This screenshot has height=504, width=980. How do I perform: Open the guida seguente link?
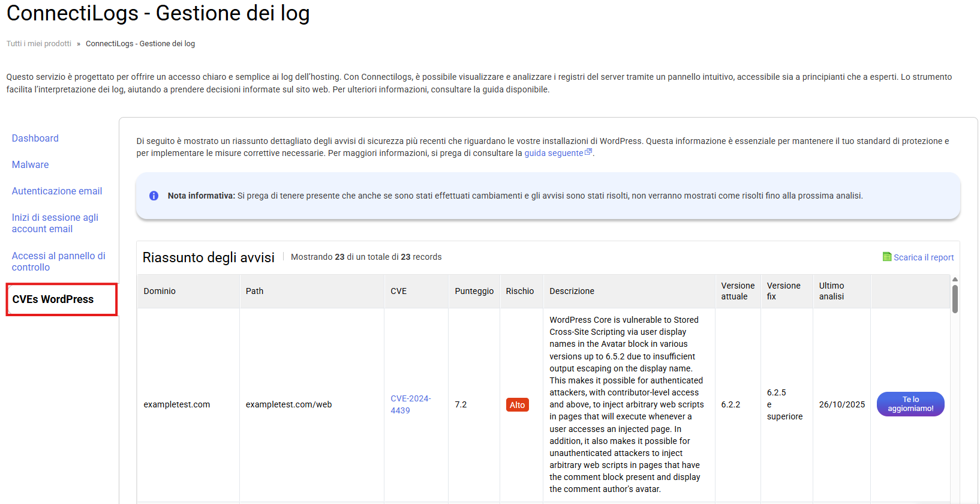tap(554, 153)
